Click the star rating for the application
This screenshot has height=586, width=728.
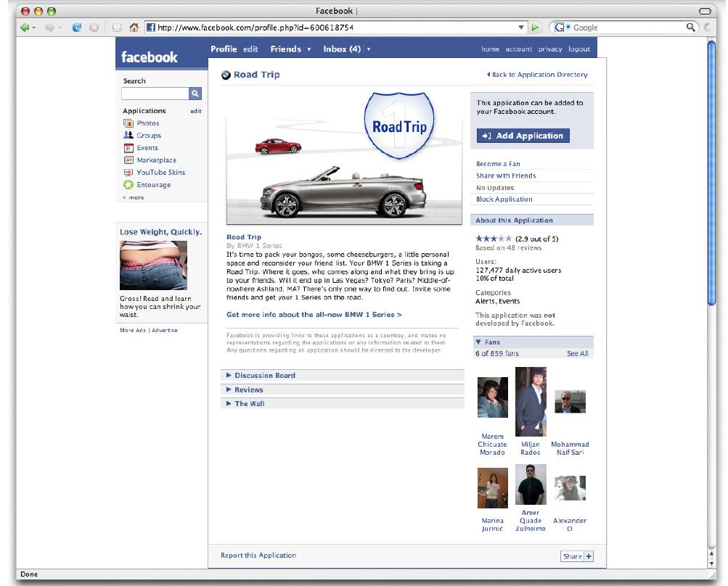pyautogui.click(x=494, y=239)
